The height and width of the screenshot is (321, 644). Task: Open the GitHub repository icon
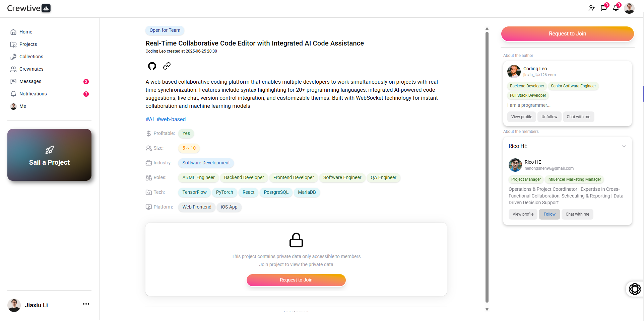pyautogui.click(x=152, y=66)
